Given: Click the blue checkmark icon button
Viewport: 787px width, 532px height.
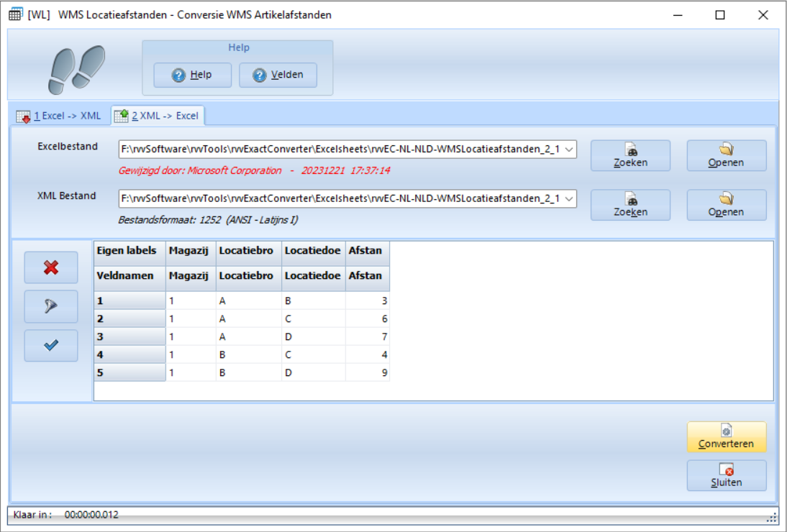Looking at the screenshot, I should 51,345.
